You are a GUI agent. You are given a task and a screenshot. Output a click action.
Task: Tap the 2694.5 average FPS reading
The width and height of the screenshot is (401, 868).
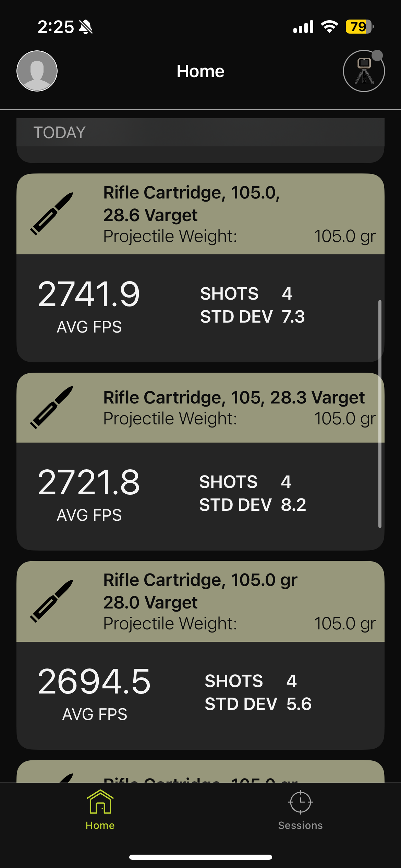(x=94, y=682)
